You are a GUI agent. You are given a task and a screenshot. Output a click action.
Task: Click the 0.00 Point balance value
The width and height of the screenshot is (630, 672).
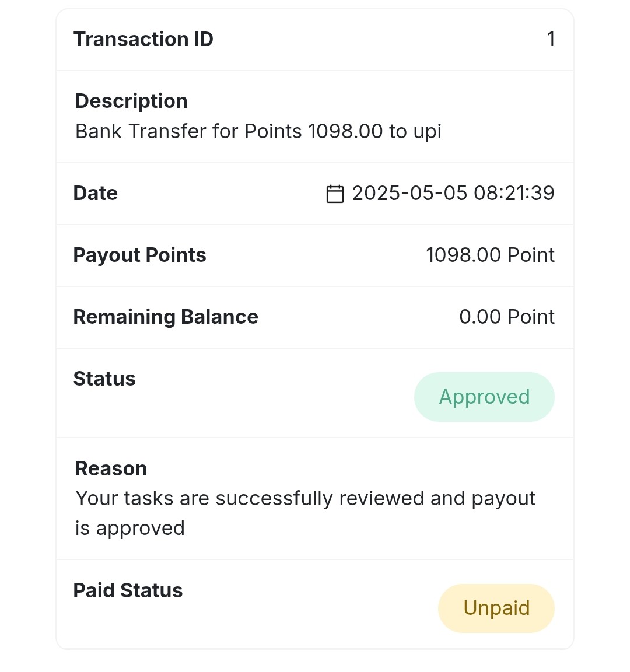pyautogui.click(x=507, y=317)
